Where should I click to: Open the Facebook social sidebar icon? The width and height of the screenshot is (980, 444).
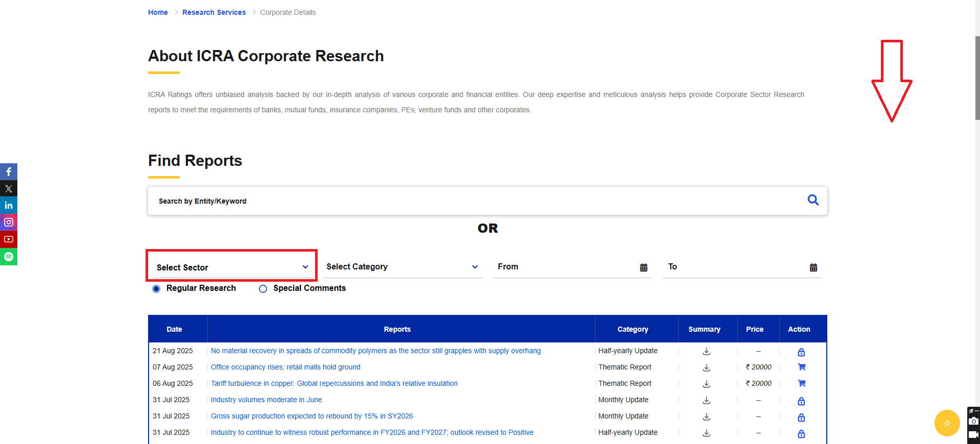9,172
